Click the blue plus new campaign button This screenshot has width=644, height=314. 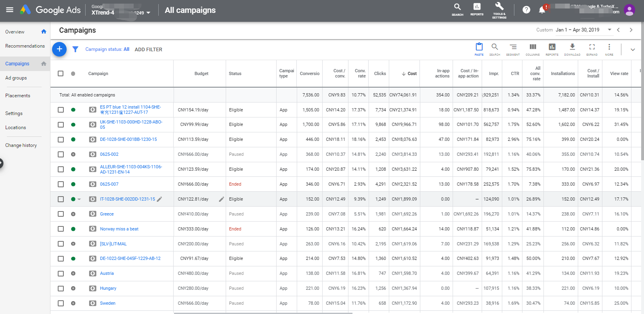tap(59, 49)
